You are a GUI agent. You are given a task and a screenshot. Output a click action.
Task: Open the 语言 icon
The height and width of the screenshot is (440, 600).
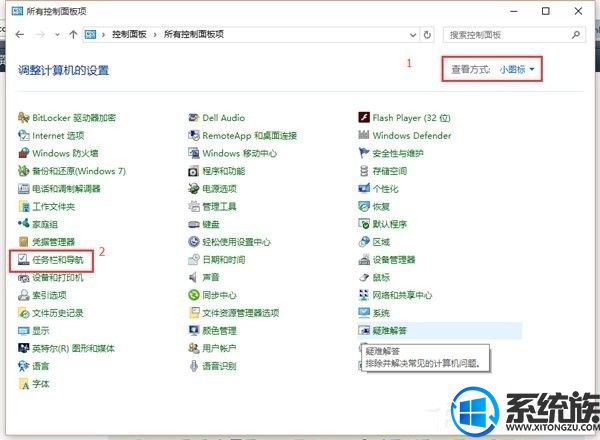tap(23, 366)
